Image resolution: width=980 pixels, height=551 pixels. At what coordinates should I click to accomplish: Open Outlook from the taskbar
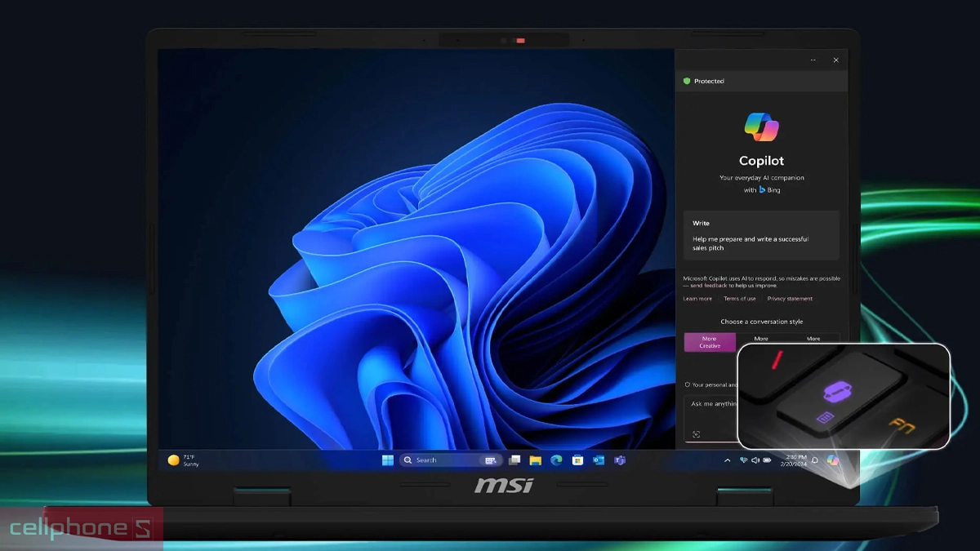599,460
